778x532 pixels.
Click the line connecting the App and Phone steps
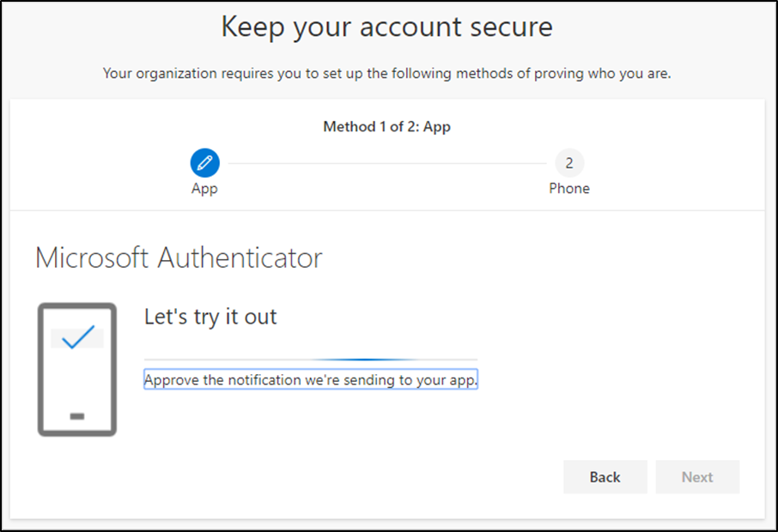[x=386, y=163]
